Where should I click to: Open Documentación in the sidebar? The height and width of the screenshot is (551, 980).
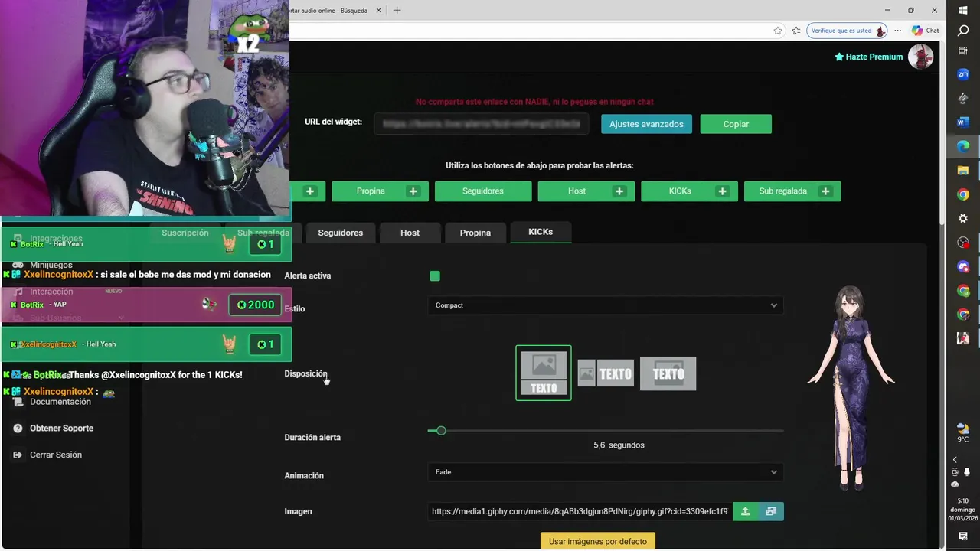[x=60, y=402]
